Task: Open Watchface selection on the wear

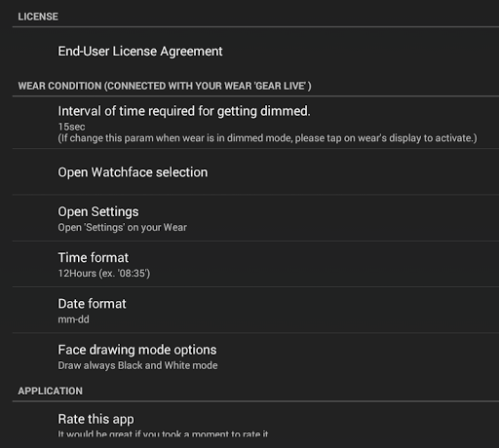Action: pos(255,172)
